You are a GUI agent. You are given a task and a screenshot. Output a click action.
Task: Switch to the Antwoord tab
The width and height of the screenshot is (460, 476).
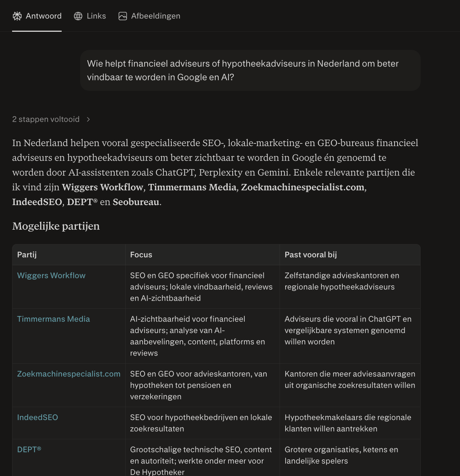pos(37,16)
